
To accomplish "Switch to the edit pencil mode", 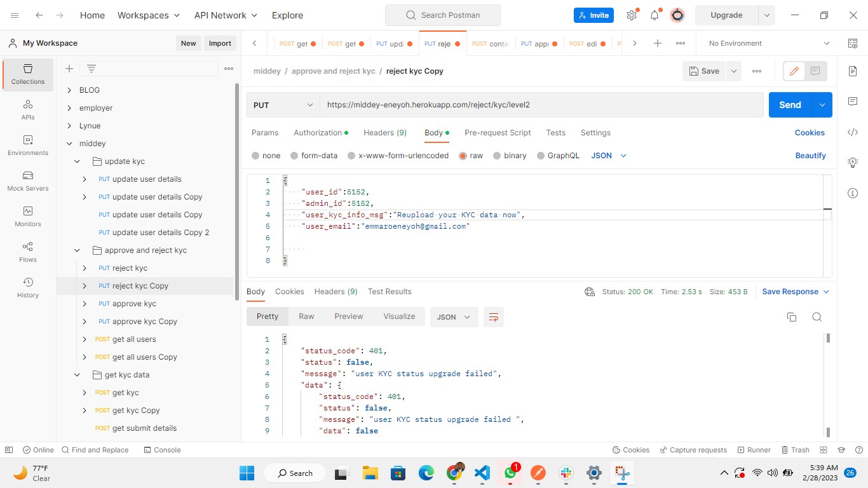I will 794,71.
